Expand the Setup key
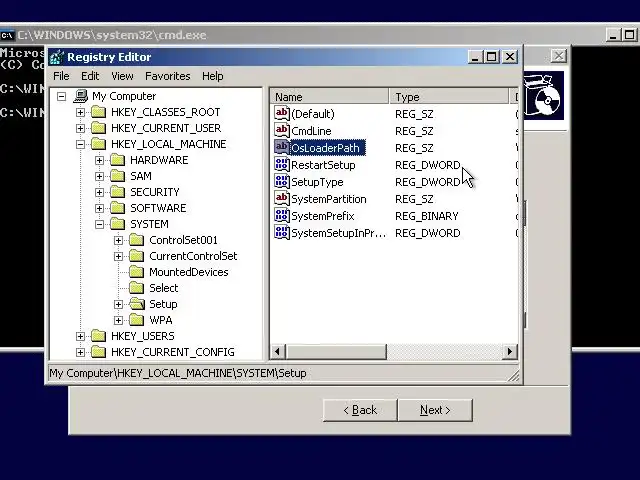This screenshot has height=480, width=640. pos(118,304)
